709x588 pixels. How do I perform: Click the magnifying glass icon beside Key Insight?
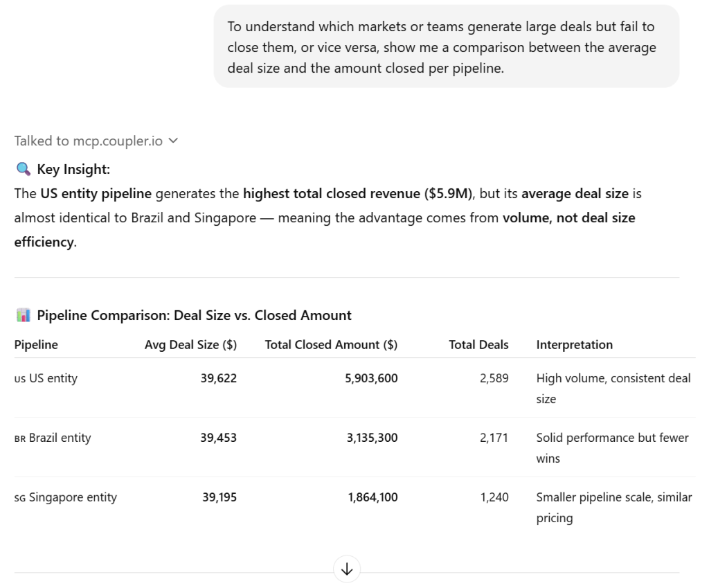point(23,170)
